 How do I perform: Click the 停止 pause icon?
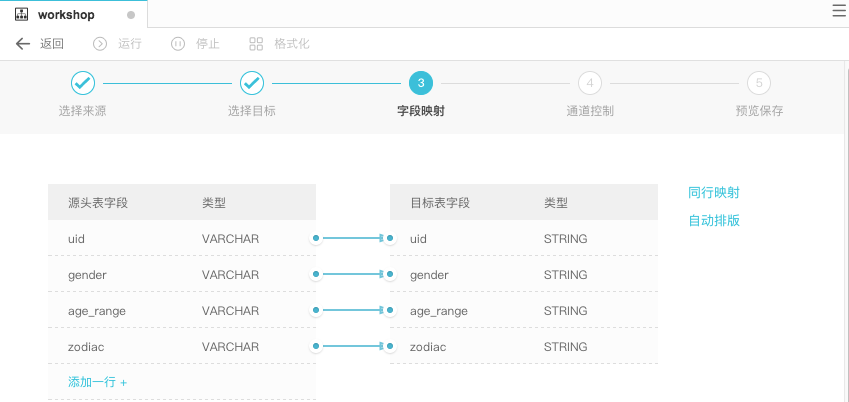[x=178, y=44]
